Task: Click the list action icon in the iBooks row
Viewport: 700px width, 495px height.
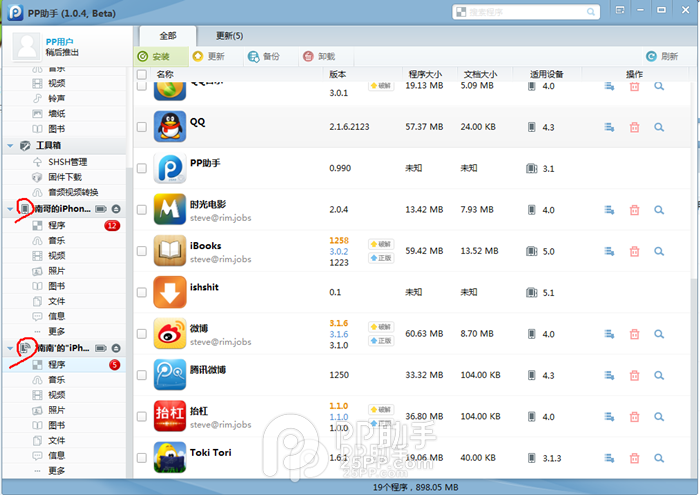Action: click(609, 251)
